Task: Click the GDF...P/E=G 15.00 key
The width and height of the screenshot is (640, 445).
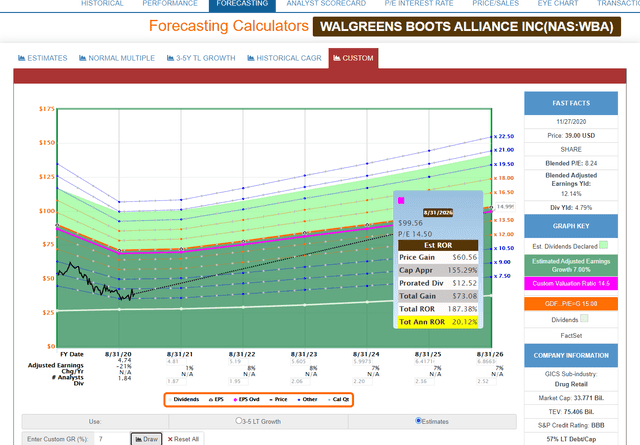Action: (571, 304)
